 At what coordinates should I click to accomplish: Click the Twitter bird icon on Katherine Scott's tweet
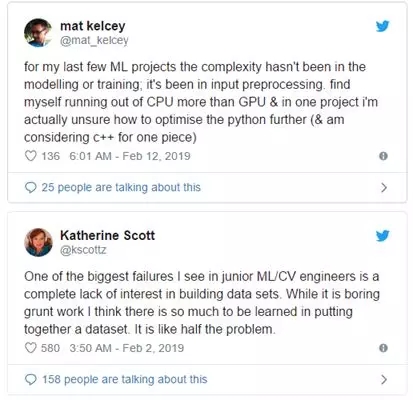tap(382, 236)
